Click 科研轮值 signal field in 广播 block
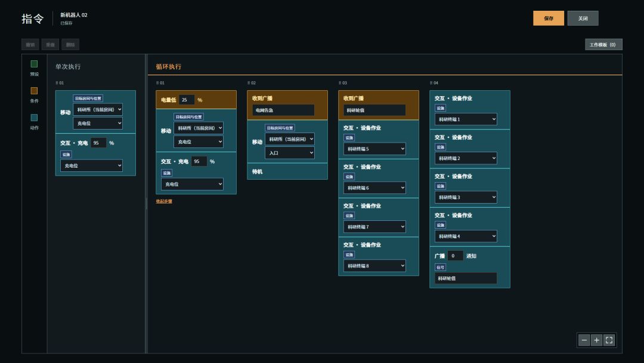The height and width of the screenshot is (363, 644). [x=466, y=278]
